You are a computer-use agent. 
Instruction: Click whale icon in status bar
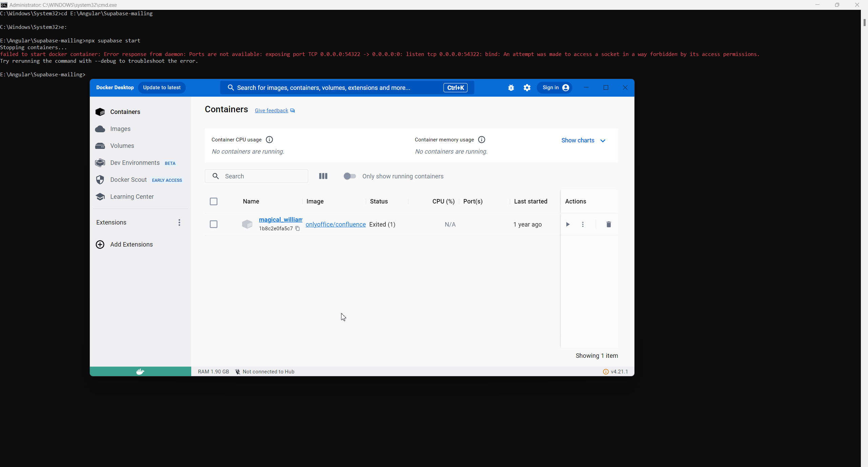(x=140, y=372)
